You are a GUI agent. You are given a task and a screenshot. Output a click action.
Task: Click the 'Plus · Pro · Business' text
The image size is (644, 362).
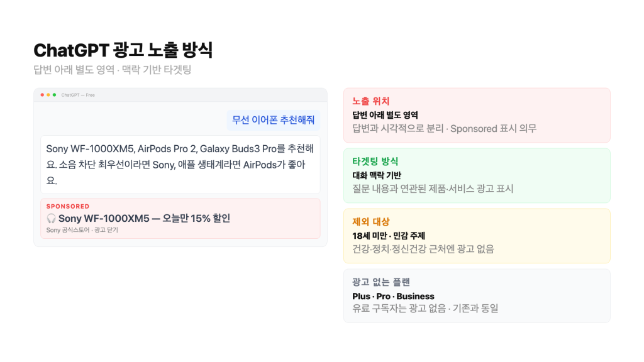pos(393,296)
